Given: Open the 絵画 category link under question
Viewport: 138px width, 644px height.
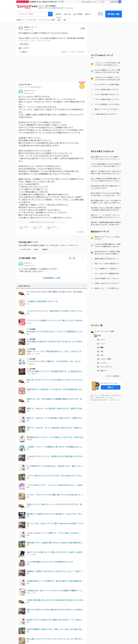Looking at the screenshot, I should pyautogui.click(x=20, y=48).
